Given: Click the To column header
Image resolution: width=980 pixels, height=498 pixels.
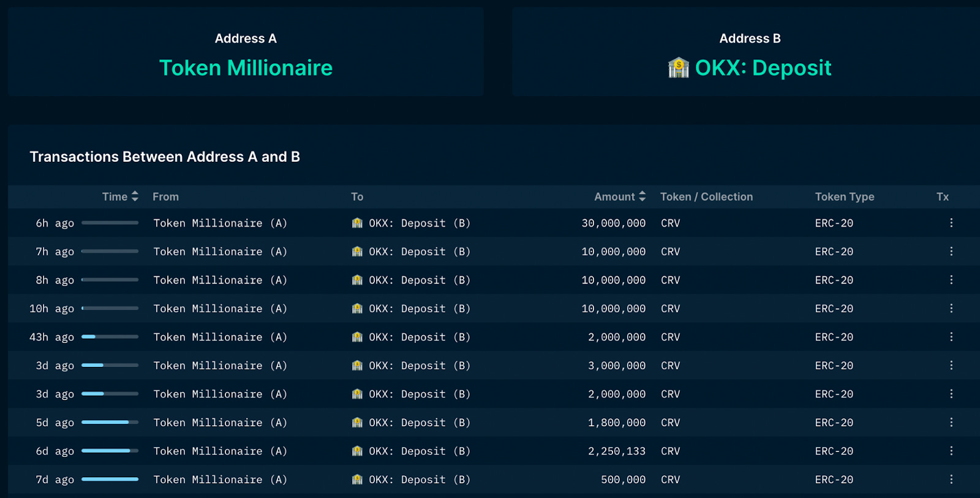Looking at the screenshot, I should (x=357, y=197).
